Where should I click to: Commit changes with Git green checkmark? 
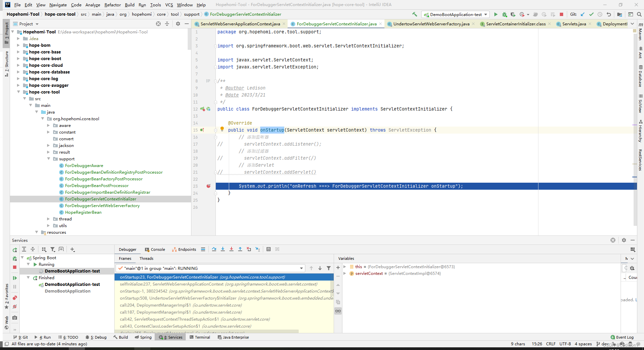pos(591,14)
